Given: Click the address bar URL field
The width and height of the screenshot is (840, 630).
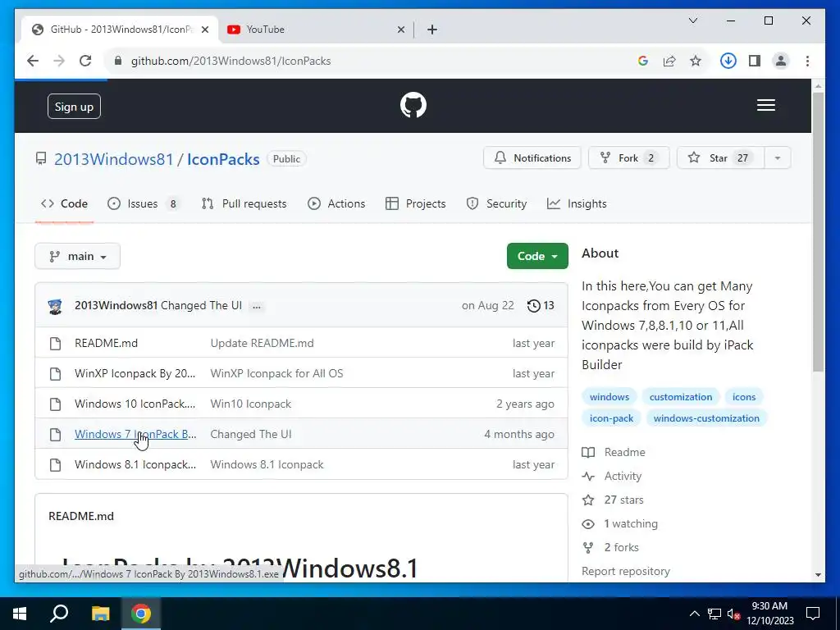Looking at the screenshot, I should 375,61.
